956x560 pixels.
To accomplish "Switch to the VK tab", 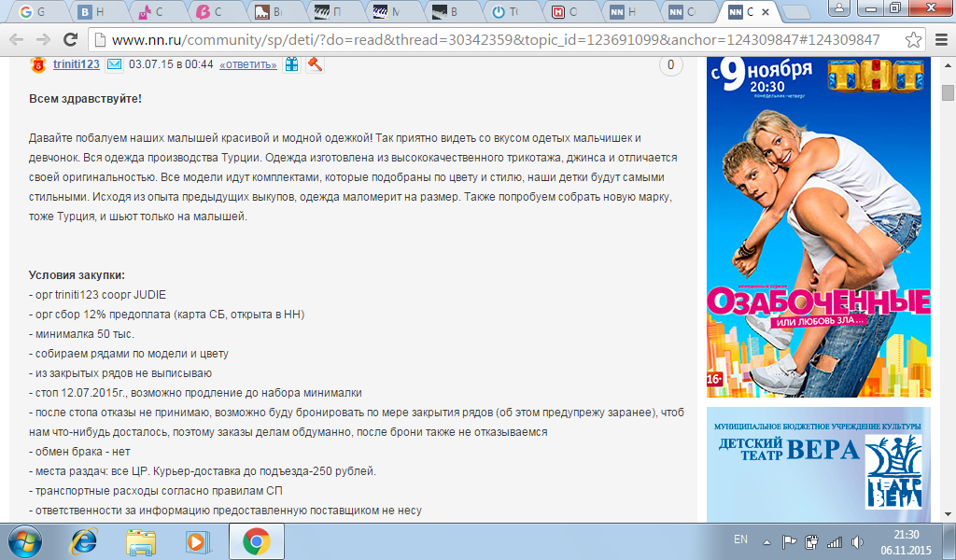I will tap(99, 11).
